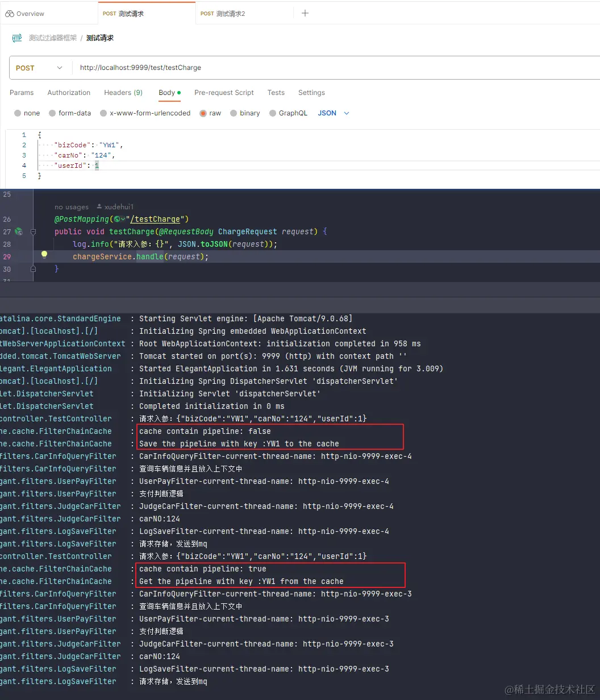Open the Tests tab

click(x=276, y=93)
